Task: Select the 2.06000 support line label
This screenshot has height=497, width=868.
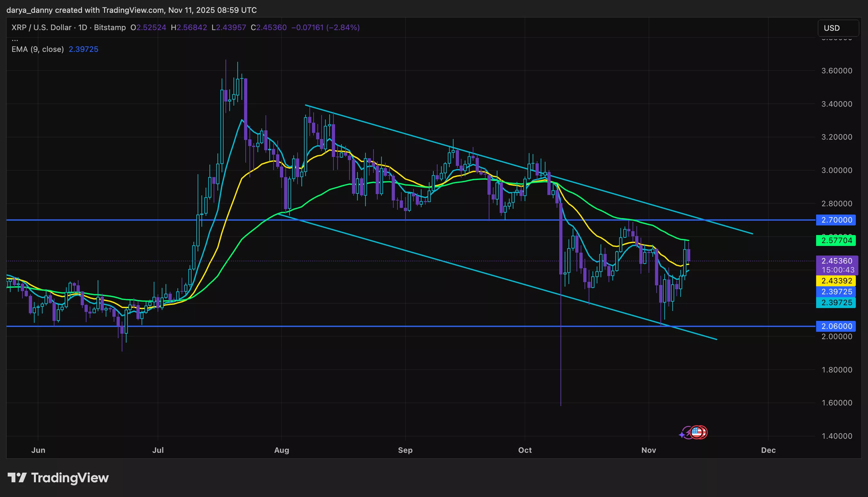Action: tap(836, 326)
